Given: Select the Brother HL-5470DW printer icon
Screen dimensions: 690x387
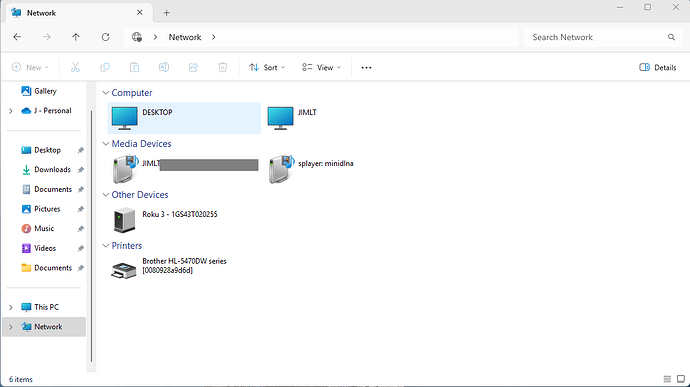Looking at the screenshot, I should pos(124,270).
